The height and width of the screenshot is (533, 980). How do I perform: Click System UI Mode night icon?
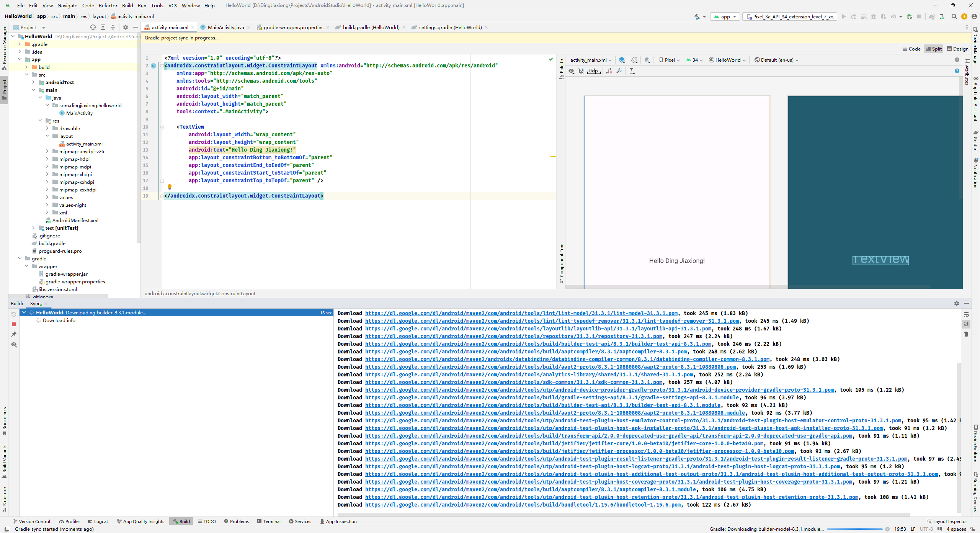click(x=647, y=60)
